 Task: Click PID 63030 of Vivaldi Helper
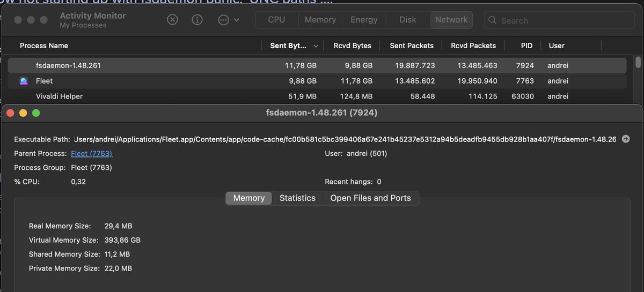pyautogui.click(x=522, y=96)
